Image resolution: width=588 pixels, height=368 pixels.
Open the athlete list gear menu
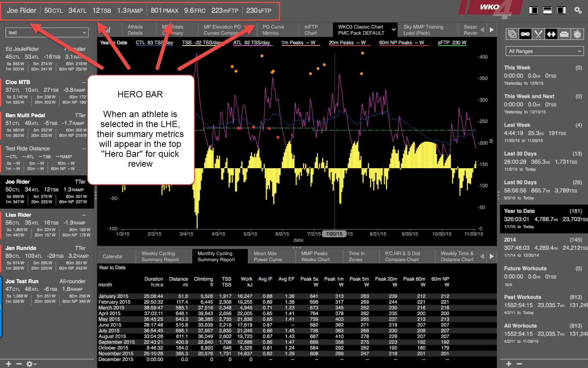31,364
